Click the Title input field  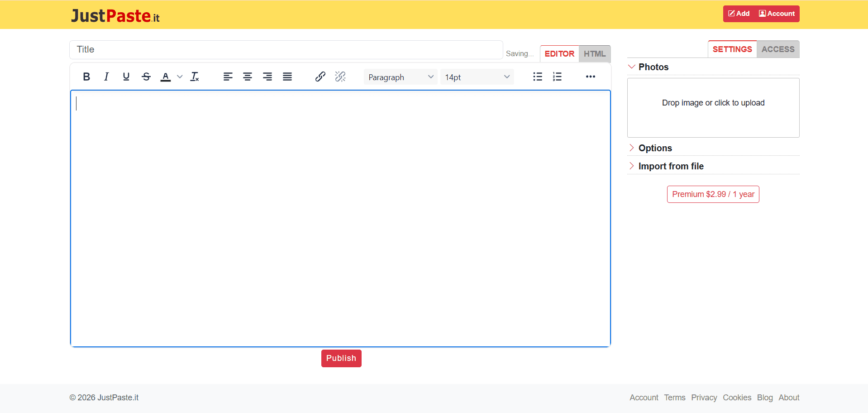(286, 50)
